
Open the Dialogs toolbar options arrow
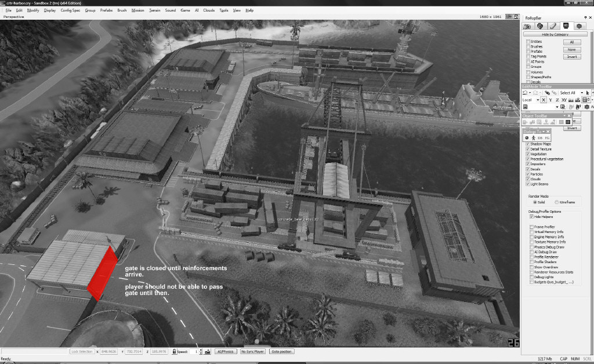pos(544,132)
